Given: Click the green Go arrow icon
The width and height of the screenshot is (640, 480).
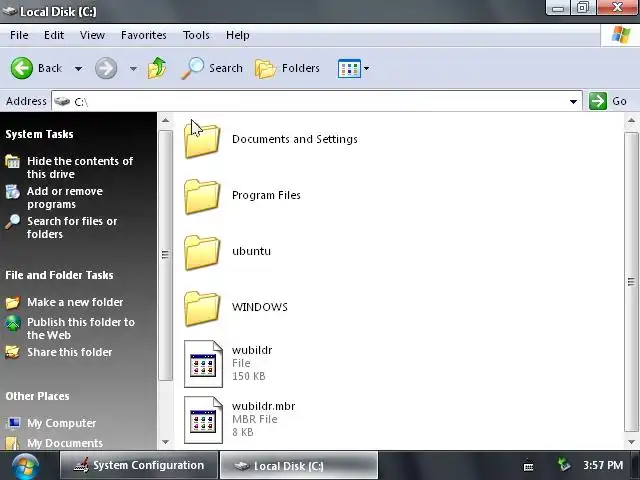Looking at the screenshot, I should coord(598,101).
